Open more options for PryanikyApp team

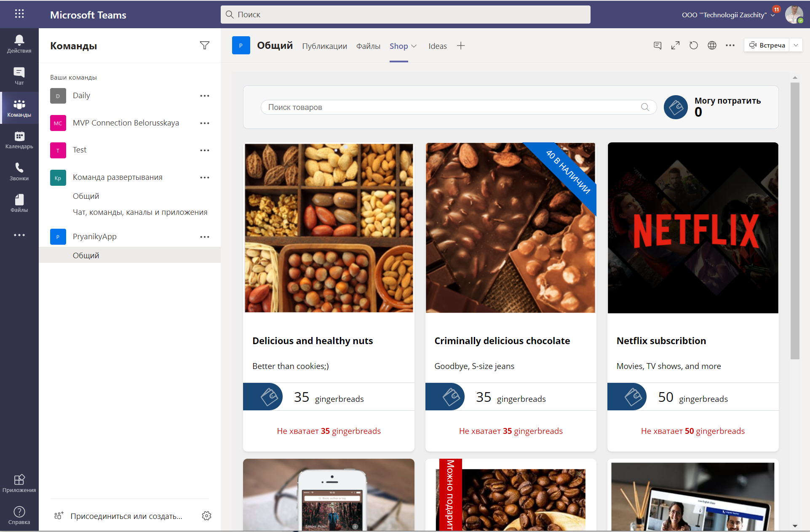pos(205,237)
